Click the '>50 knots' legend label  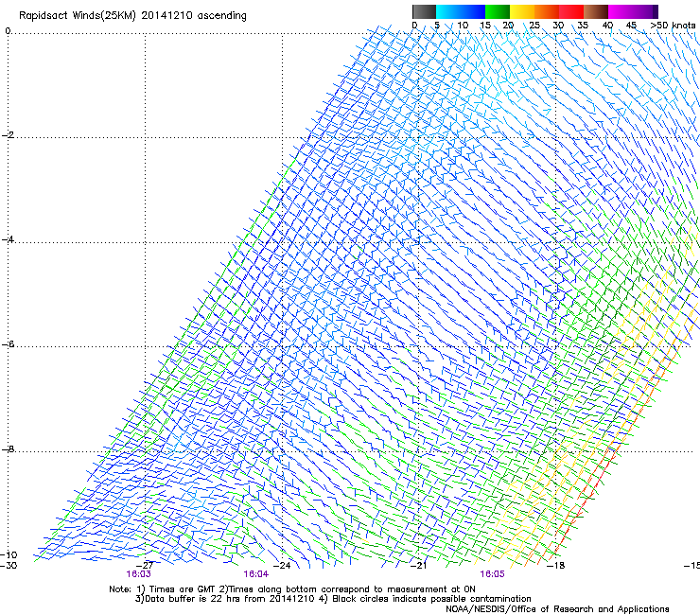[x=673, y=26]
